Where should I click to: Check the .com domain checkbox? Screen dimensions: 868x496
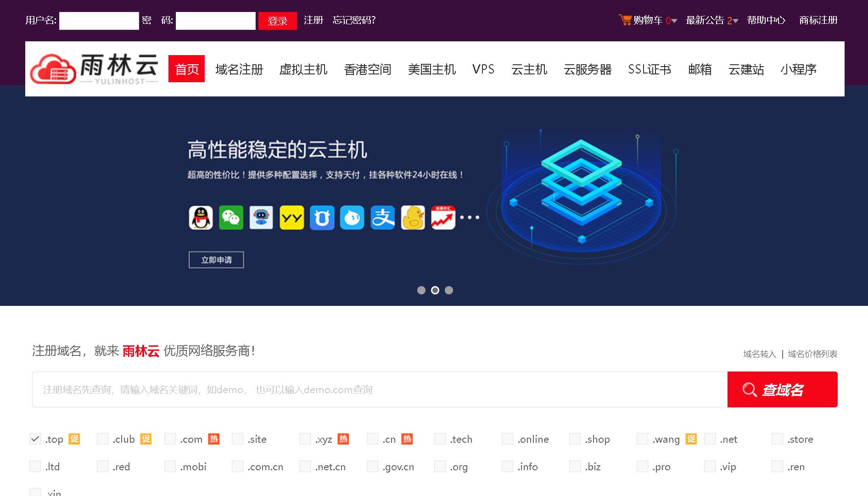click(170, 439)
